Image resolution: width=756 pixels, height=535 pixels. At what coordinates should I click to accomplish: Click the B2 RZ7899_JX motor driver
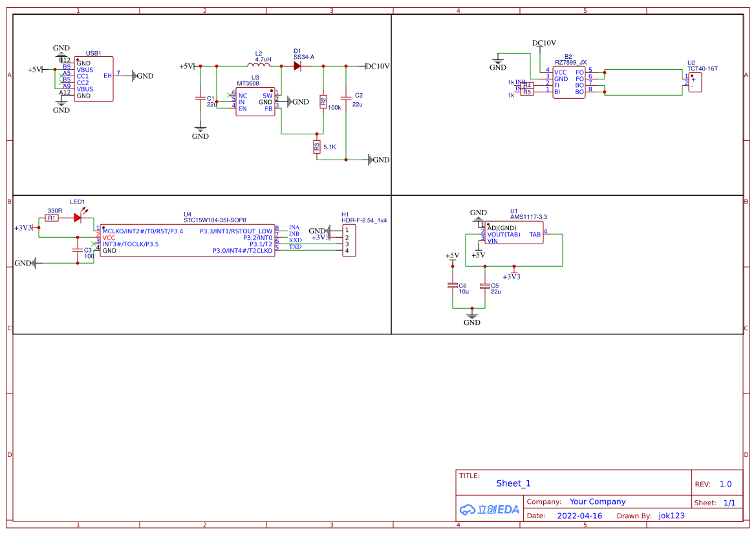[x=568, y=82]
